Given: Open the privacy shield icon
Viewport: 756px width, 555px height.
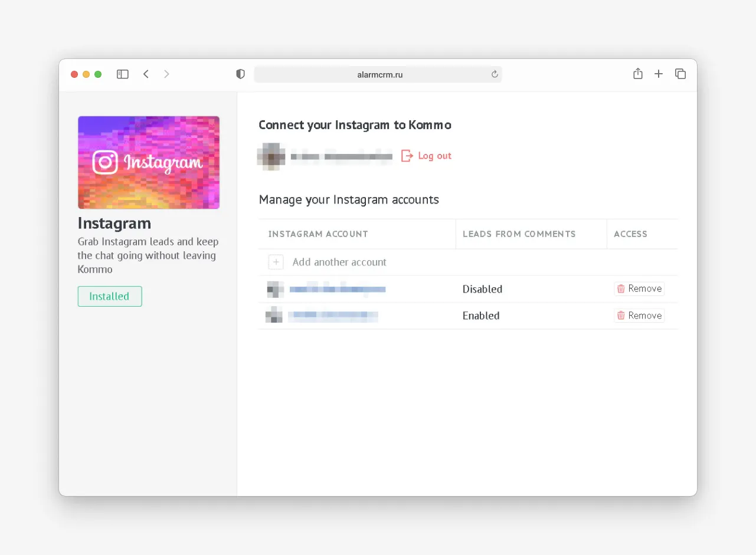Looking at the screenshot, I should coord(240,74).
